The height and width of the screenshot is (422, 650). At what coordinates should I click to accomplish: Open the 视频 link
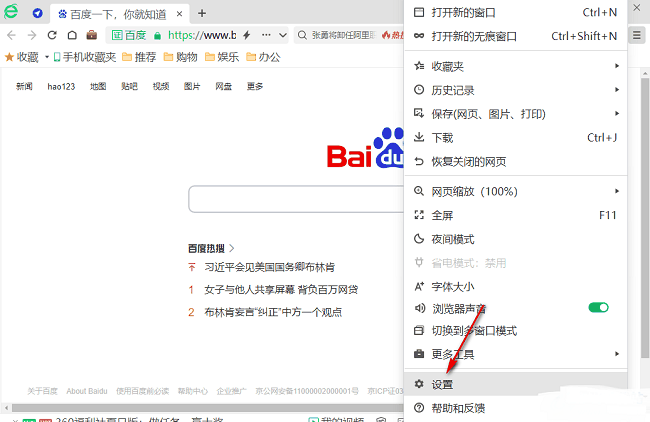point(161,86)
